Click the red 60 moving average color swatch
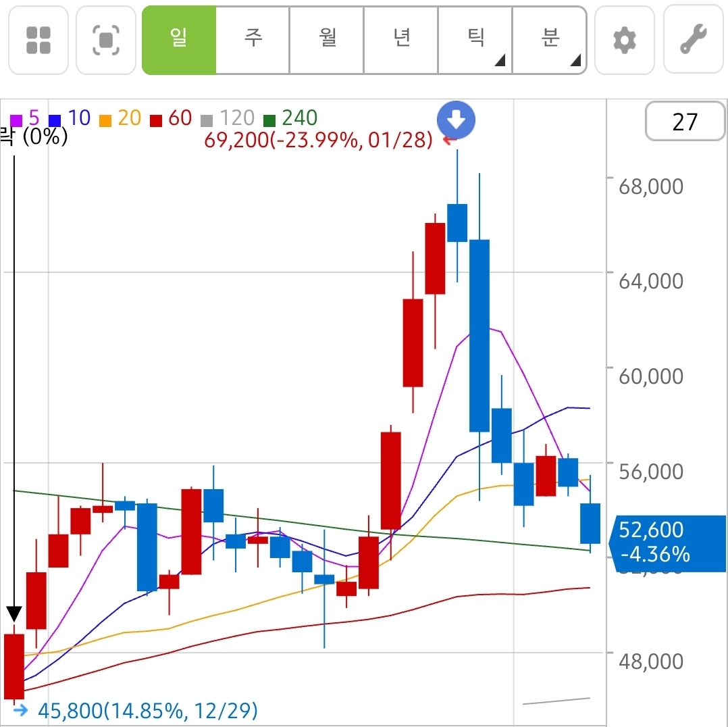This screenshot has width=728, height=727. coord(156,120)
